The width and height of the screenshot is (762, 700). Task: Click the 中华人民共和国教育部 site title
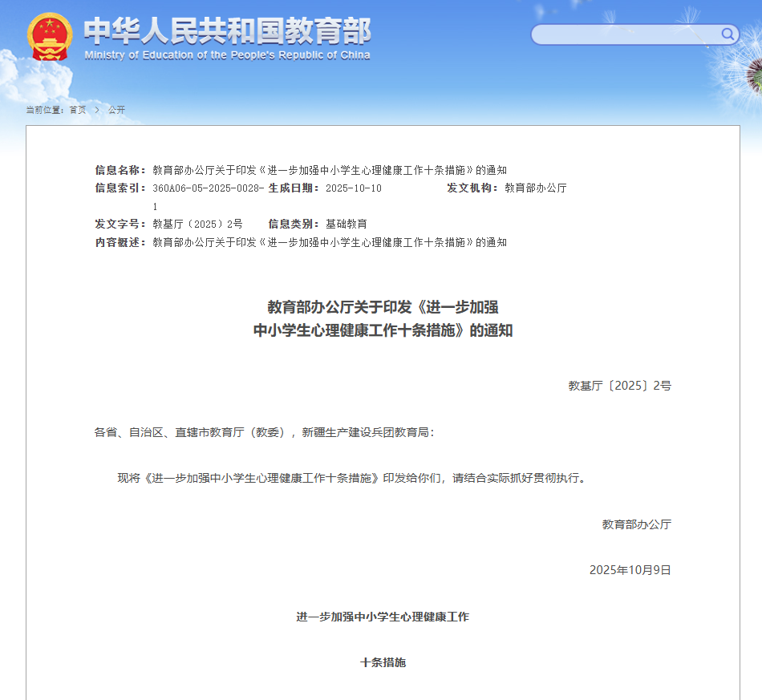[x=227, y=30]
